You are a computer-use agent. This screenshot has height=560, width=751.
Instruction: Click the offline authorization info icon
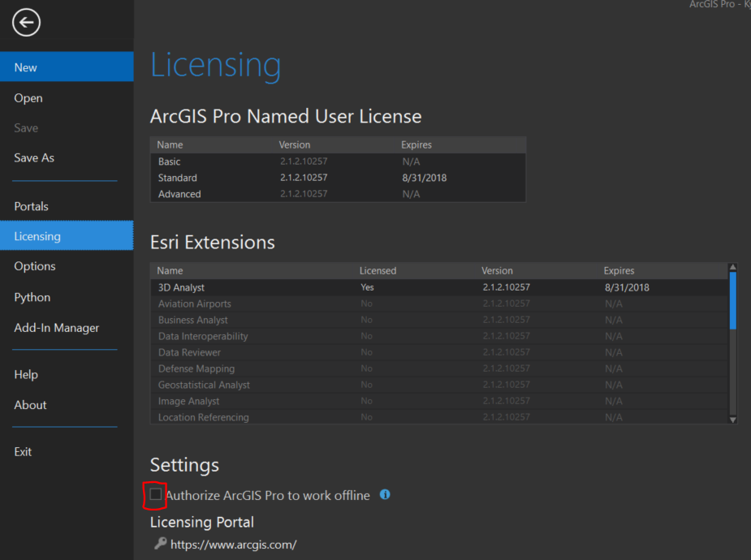[385, 494]
